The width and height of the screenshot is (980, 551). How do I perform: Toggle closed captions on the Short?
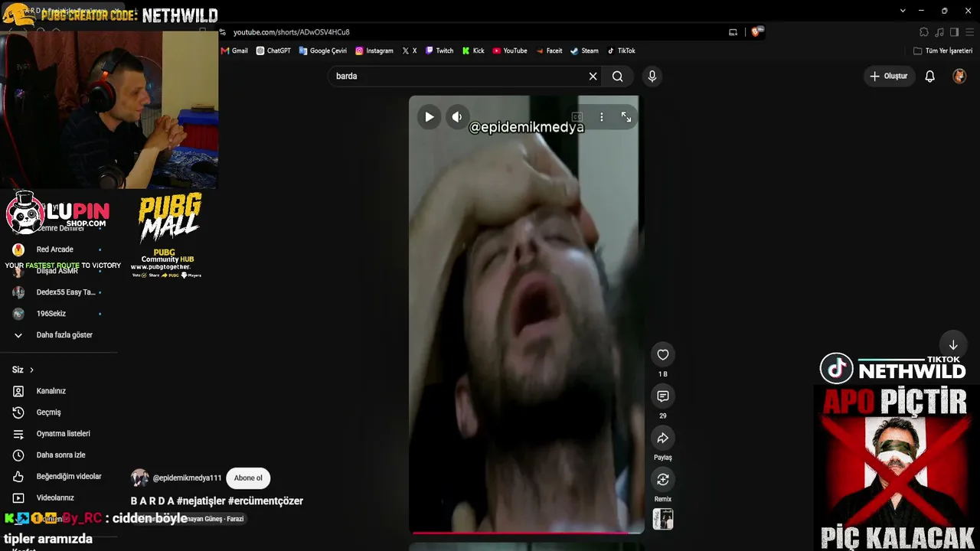point(577,117)
